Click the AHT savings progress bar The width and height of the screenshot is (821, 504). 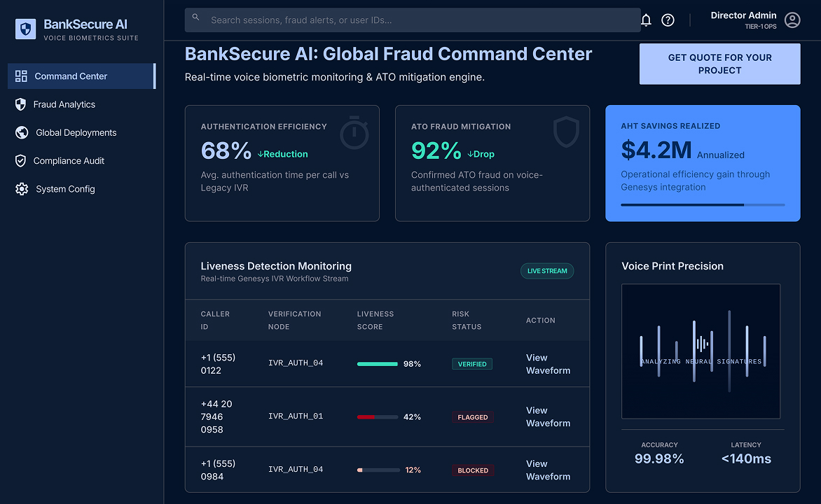pos(703,204)
